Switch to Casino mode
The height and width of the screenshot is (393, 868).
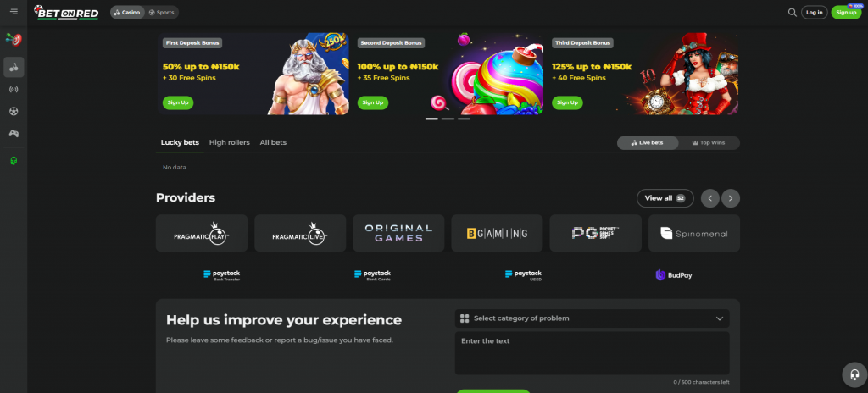coord(128,12)
